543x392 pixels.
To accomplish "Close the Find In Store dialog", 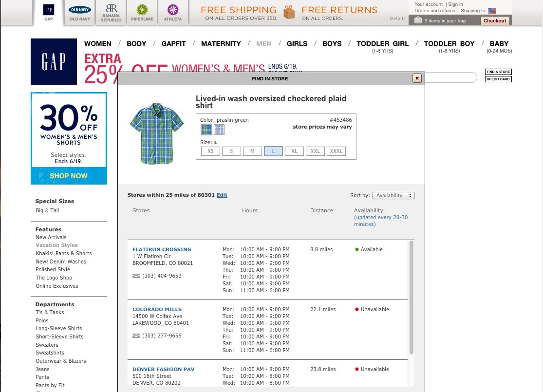I will pos(417,78).
